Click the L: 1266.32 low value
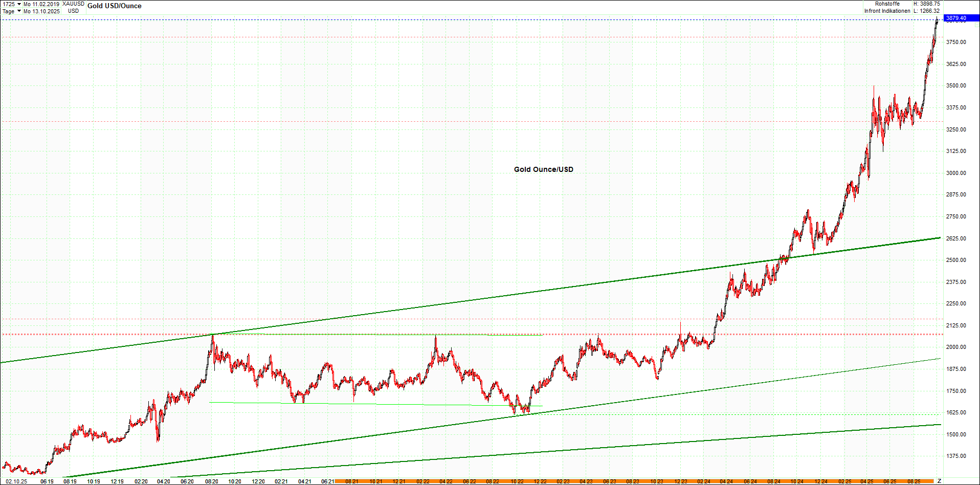 (926, 11)
